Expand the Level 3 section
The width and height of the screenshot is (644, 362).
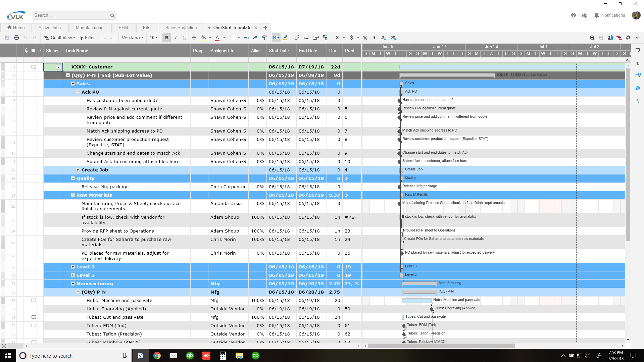(x=72, y=267)
